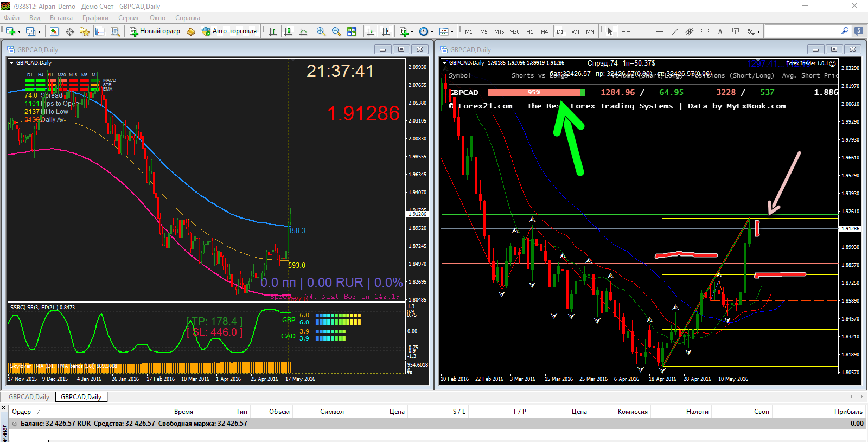Toggle the Terminal panel icon

pyautogui.click(x=100, y=31)
